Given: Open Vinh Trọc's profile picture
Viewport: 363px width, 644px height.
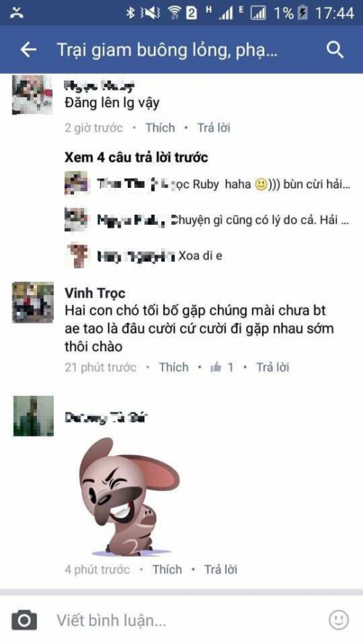Looking at the screenshot, I should 33,302.
